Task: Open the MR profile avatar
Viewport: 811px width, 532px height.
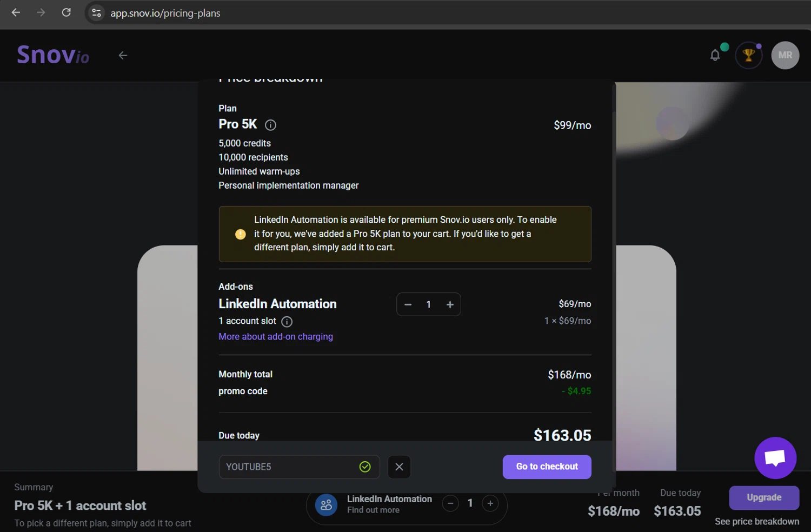Action: (785, 55)
